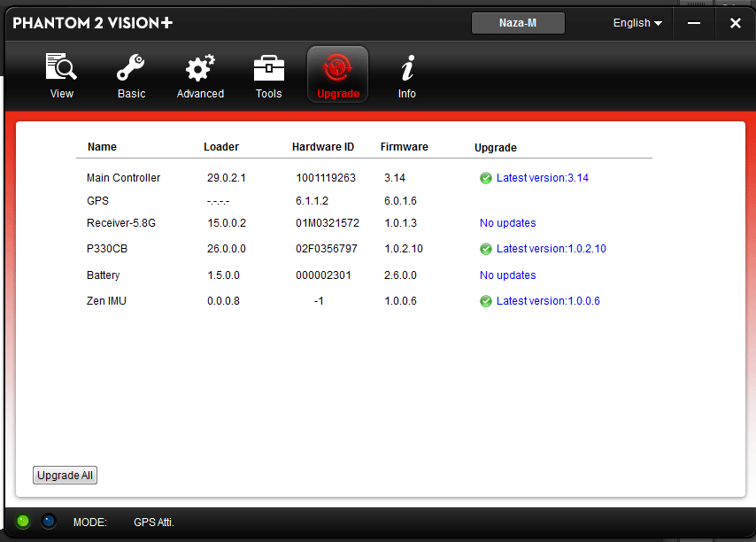Minimize the Phantom 2 Vision+ window
The width and height of the screenshot is (756, 542).
click(x=694, y=23)
